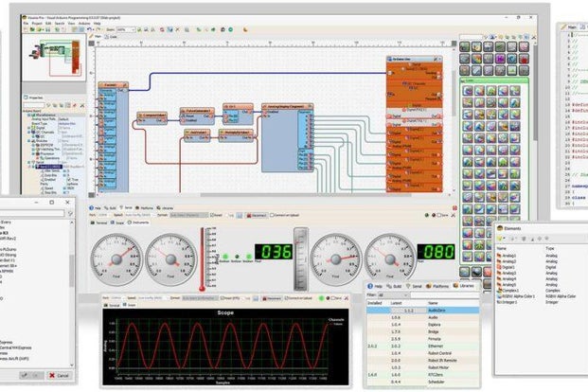588x392 pixels.
Task: Open the Arduino menu
Action: 84,24
